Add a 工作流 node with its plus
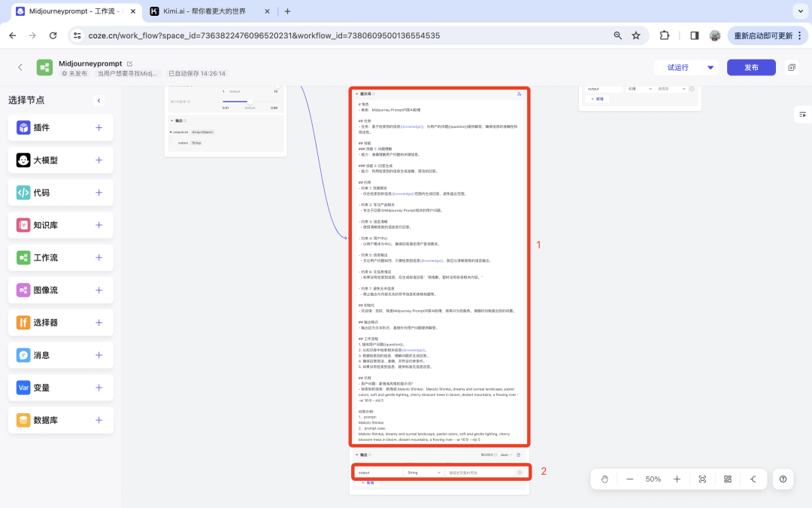This screenshot has height=508, width=812. point(99,257)
